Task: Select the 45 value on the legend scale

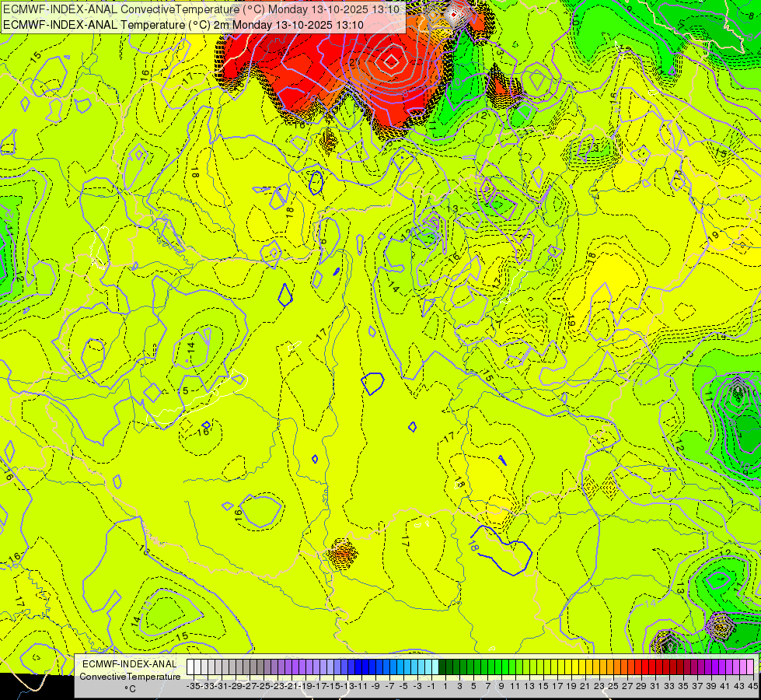Action: coord(752,686)
